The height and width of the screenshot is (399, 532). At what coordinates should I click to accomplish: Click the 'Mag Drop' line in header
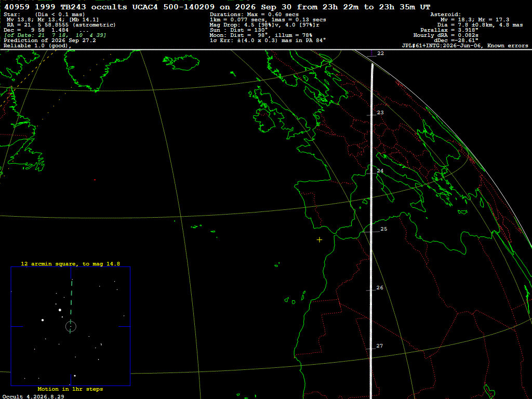point(264,25)
